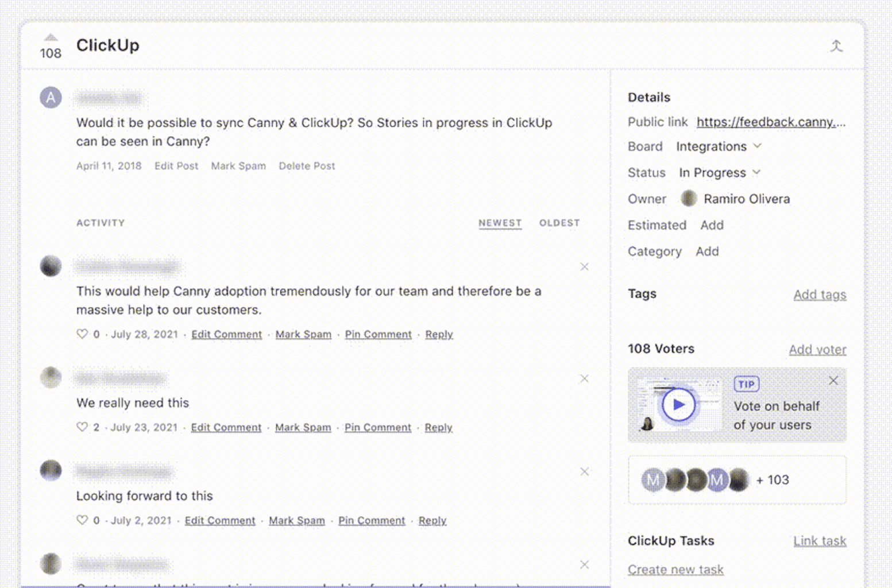Like the 'We really need this' comment heart
The image size is (892, 588).
pos(82,427)
